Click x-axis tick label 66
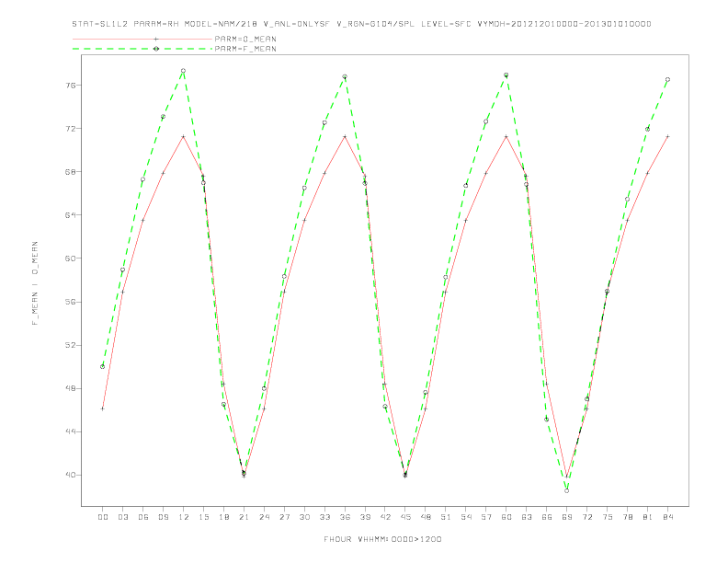 547,517
